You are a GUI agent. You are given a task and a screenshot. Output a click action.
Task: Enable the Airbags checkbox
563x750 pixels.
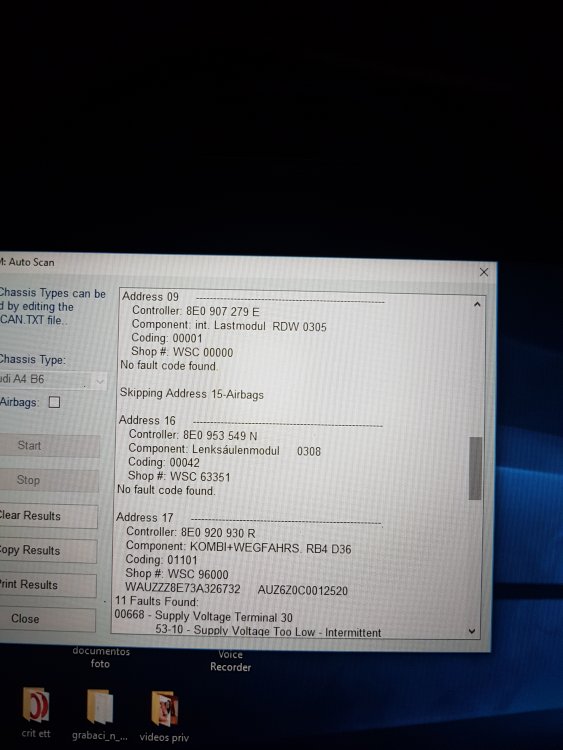55,402
